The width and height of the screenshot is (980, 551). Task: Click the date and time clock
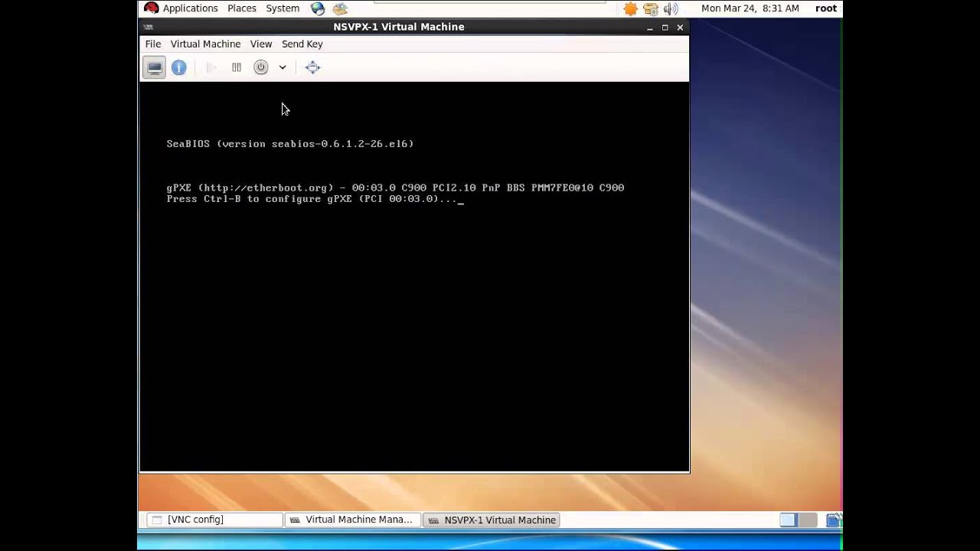click(x=750, y=8)
